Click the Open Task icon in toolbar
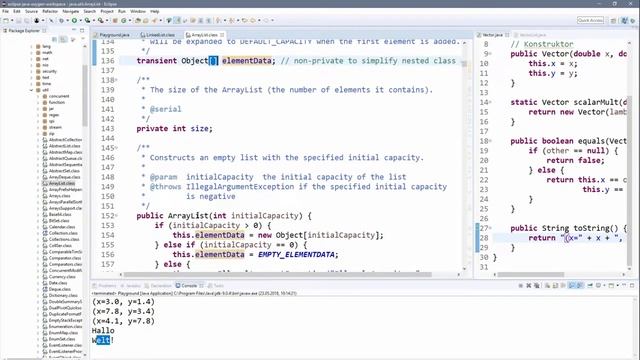Screen dimensions: 640x360 click(x=146, y=20)
